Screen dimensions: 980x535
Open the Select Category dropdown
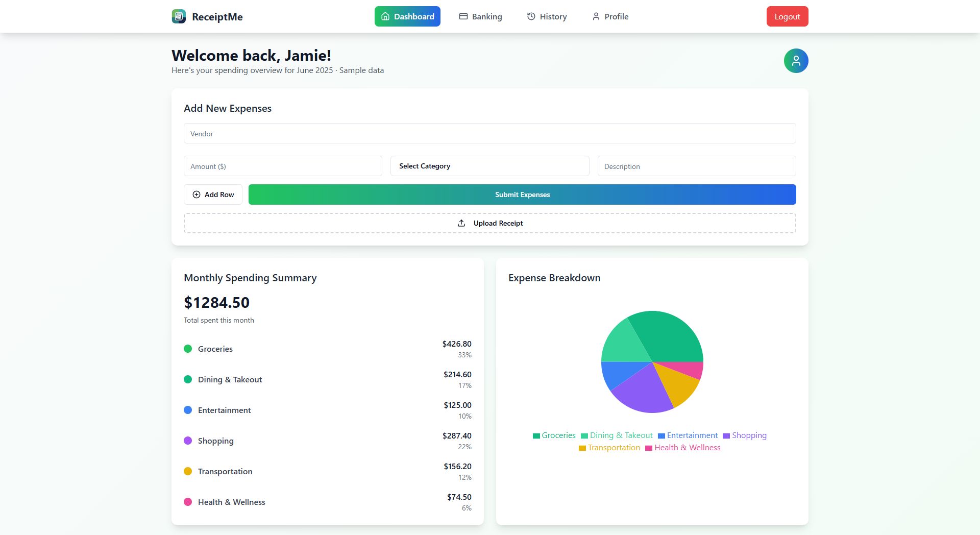(x=490, y=166)
